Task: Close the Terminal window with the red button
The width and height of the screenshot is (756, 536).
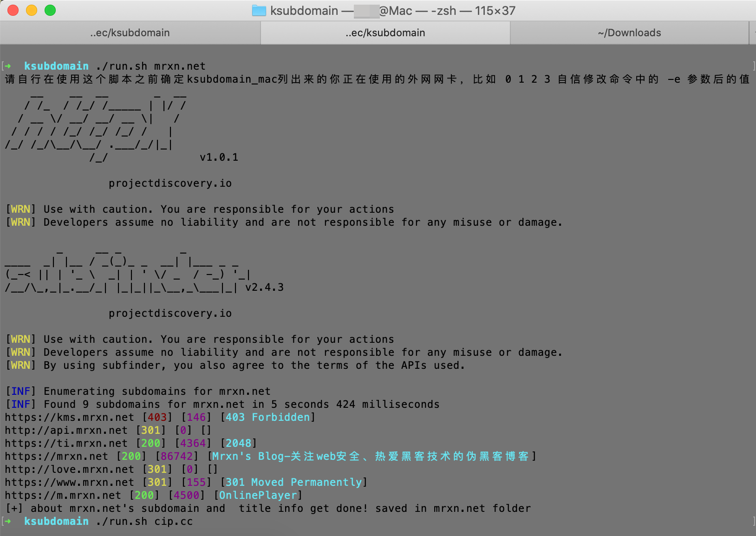Action: click(13, 10)
